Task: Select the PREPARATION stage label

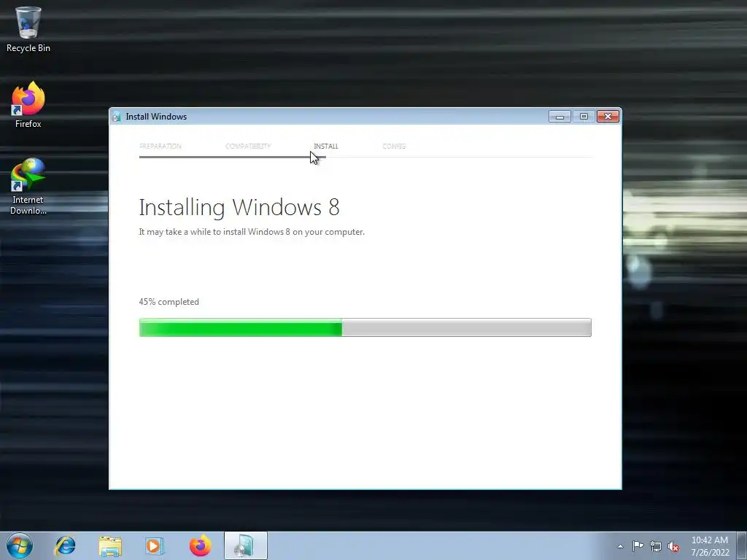Action: coord(160,146)
